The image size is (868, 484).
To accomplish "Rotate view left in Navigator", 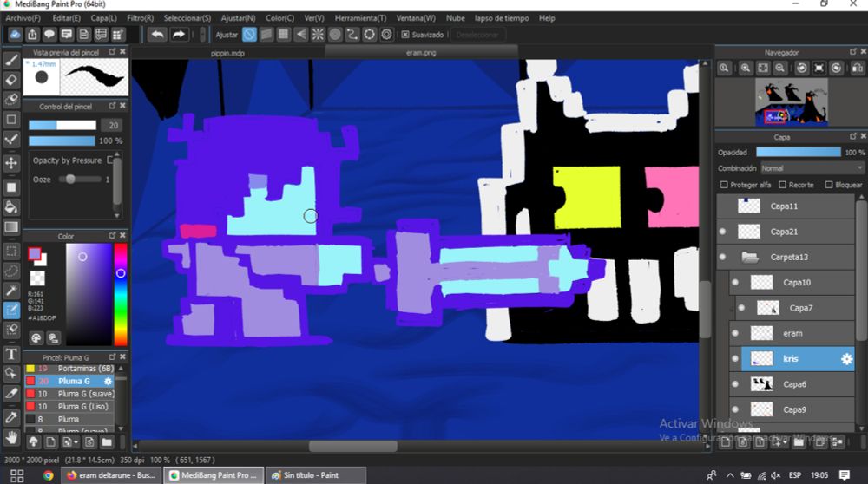I will tap(801, 68).
